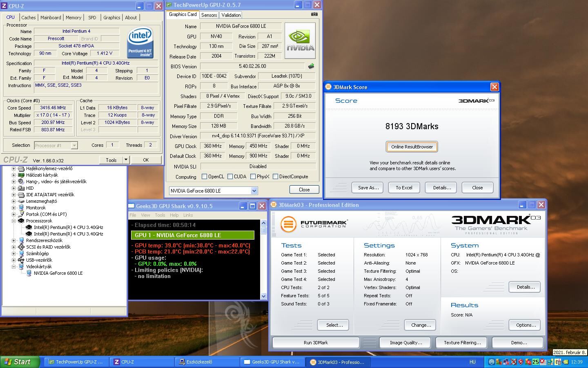Collapse the Processzorok tree node
This screenshot has height=368, width=588.
tap(13, 221)
